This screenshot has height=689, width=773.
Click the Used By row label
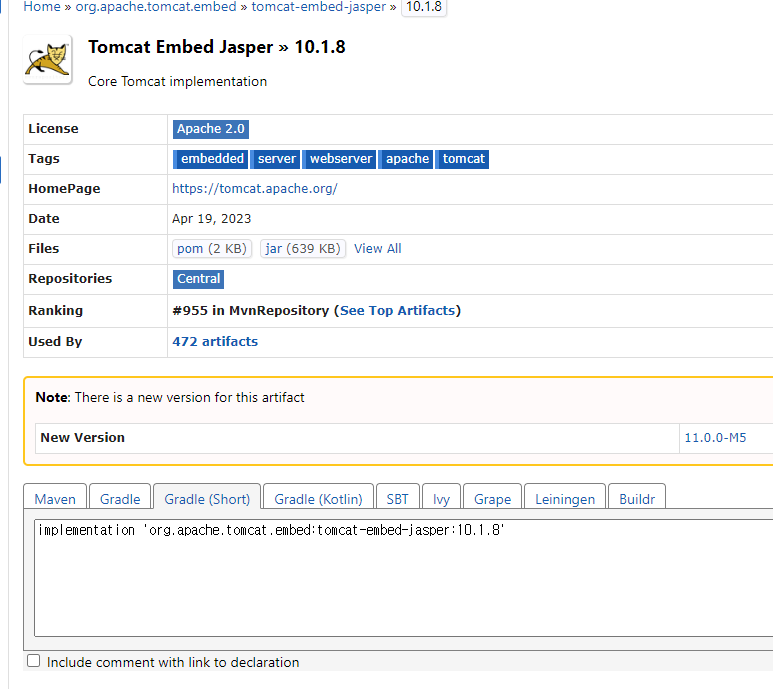click(x=55, y=342)
